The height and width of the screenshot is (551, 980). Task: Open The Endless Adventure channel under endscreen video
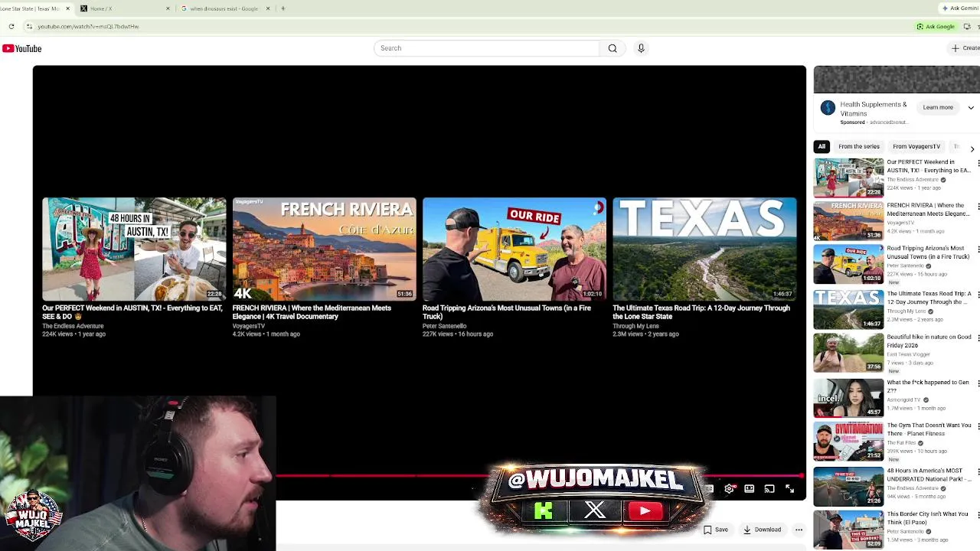coord(73,326)
